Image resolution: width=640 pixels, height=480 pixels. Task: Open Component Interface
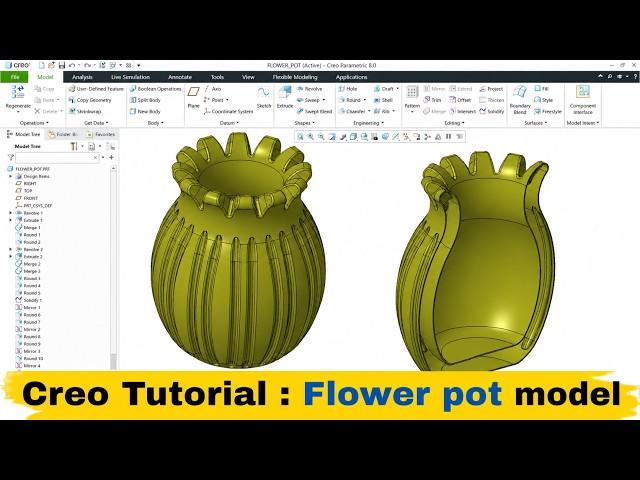point(583,100)
